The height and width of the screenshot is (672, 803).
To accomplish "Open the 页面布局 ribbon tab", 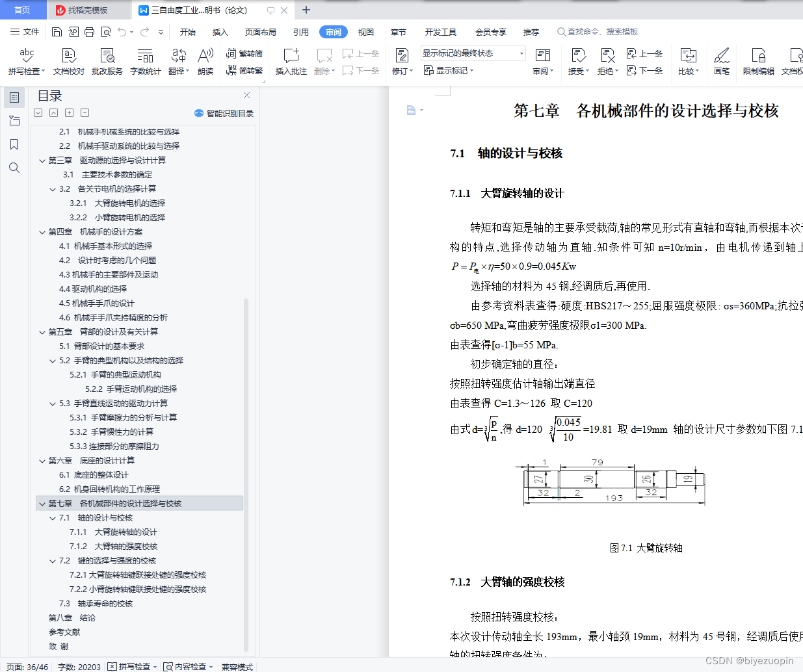I will click(261, 32).
